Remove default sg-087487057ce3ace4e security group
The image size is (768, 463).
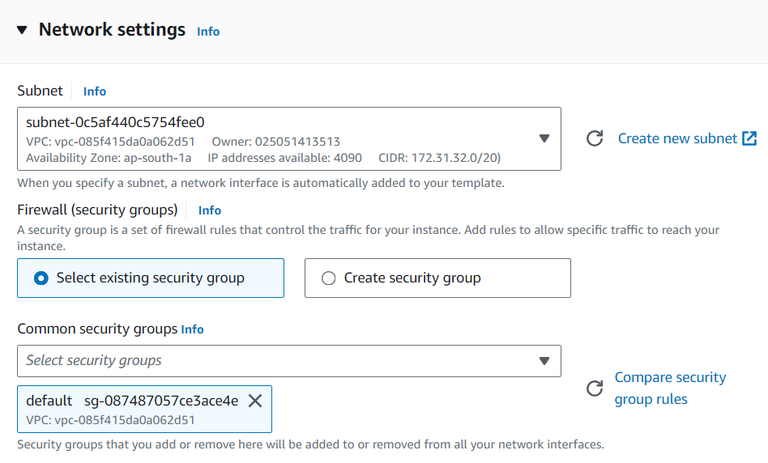255,400
